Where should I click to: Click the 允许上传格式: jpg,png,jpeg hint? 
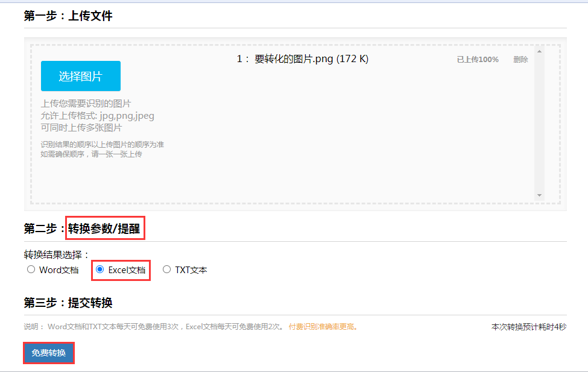(x=98, y=116)
